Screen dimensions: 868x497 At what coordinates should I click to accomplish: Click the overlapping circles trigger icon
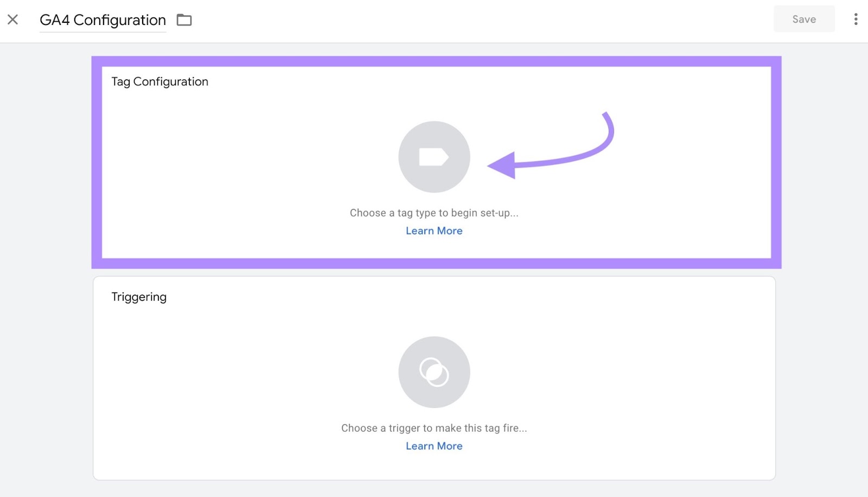tap(434, 372)
